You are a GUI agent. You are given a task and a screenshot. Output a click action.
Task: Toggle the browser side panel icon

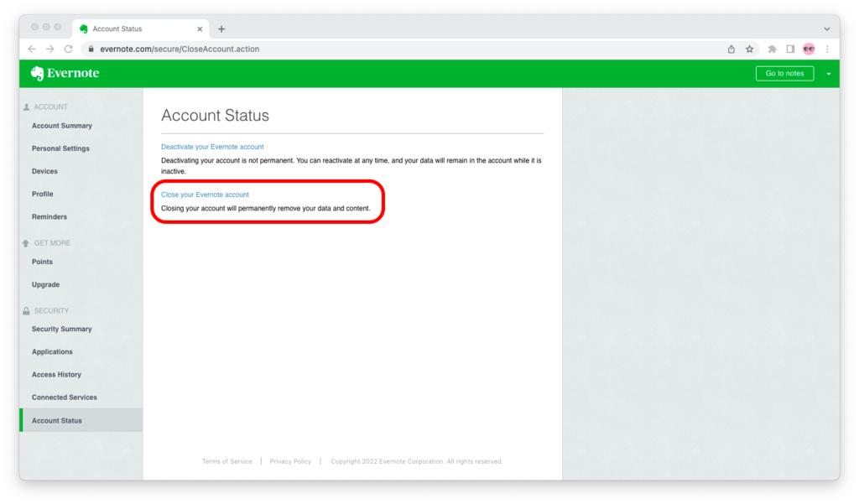[790, 49]
